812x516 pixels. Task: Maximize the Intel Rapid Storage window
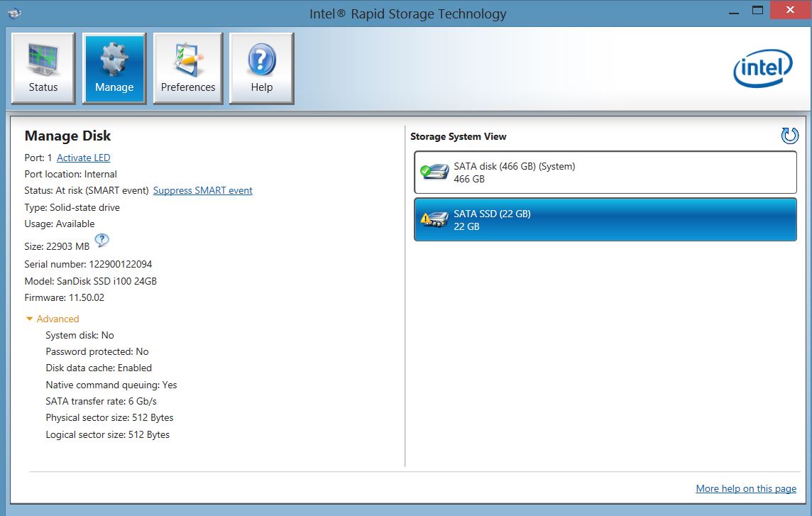(x=757, y=11)
